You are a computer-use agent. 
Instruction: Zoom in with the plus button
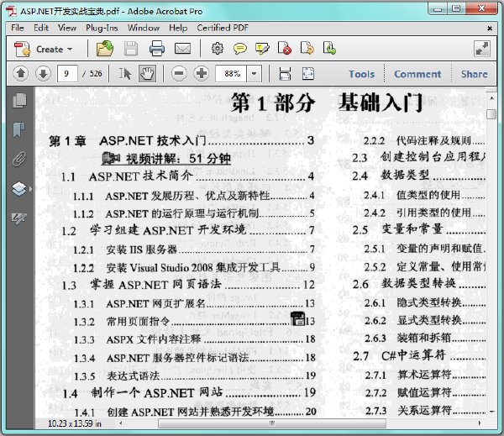[202, 74]
